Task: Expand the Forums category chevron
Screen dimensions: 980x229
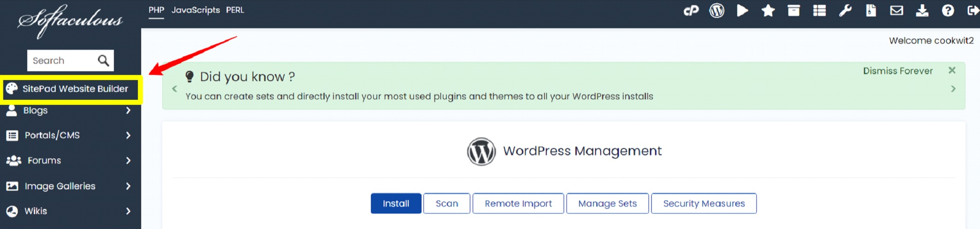Action: click(x=128, y=161)
